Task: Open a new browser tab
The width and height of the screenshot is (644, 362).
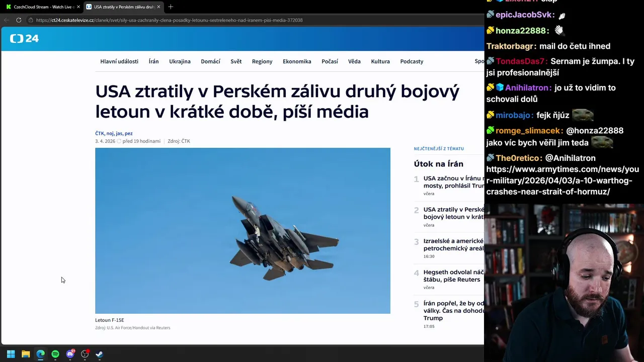Action: click(x=171, y=7)
